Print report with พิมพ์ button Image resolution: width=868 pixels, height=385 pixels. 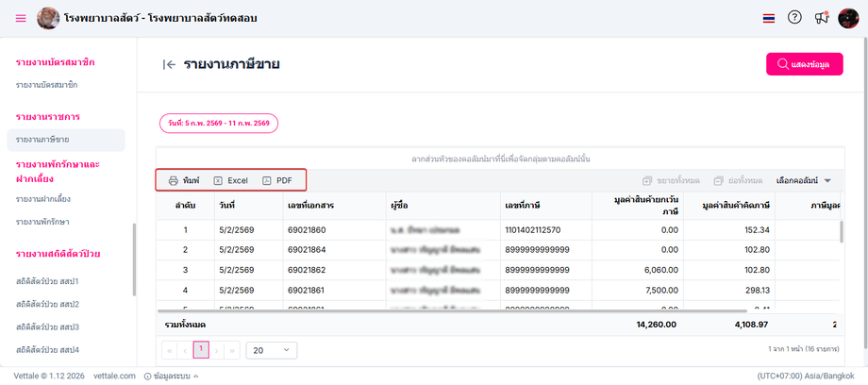pos(184,180)
